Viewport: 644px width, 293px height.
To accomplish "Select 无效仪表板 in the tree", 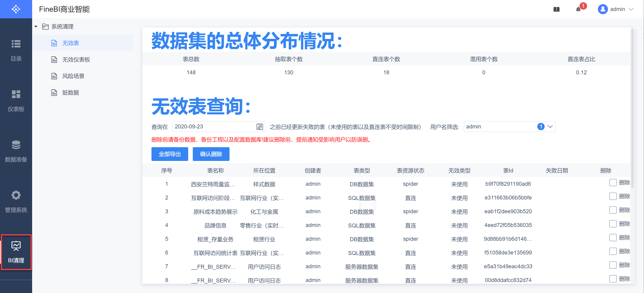I will pyautogui.click(x=76, y=59).
